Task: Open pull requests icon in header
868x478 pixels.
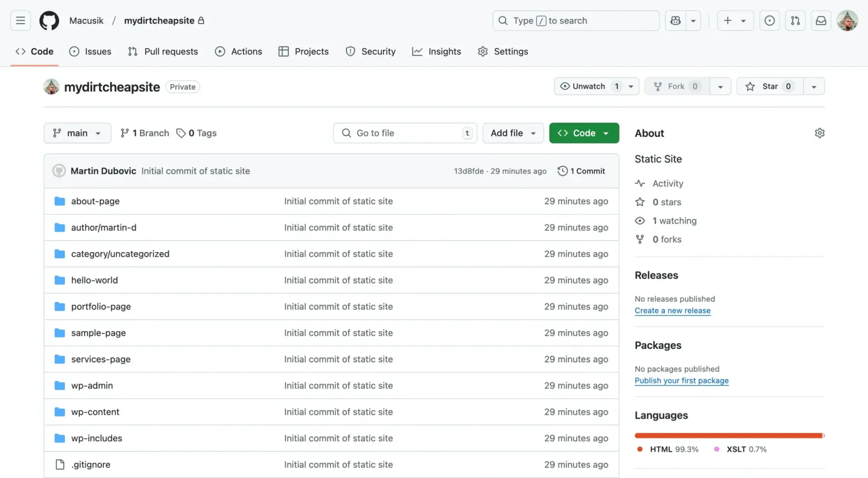Action: [x=795, y=21]
